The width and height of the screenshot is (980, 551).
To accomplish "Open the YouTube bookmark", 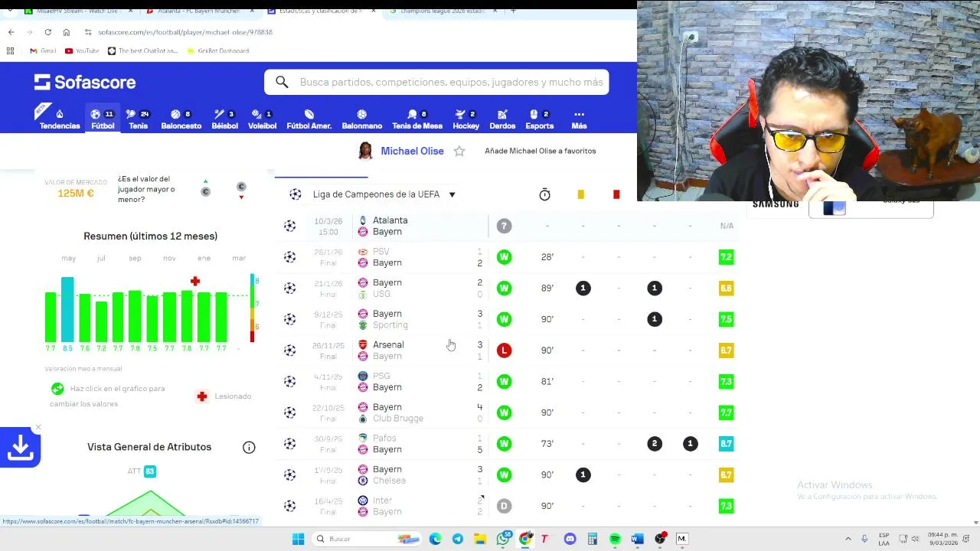I will (x=82, y=51).
